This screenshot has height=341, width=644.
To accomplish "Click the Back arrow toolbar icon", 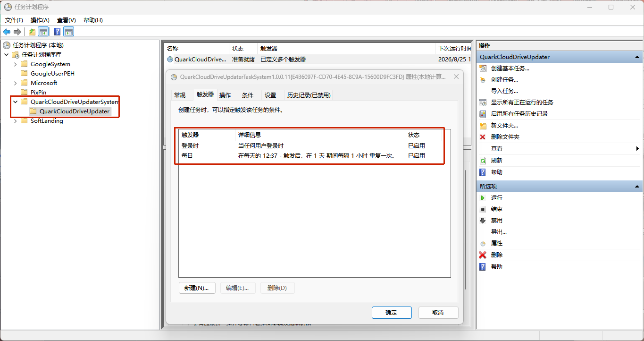I will pos(7,32).
